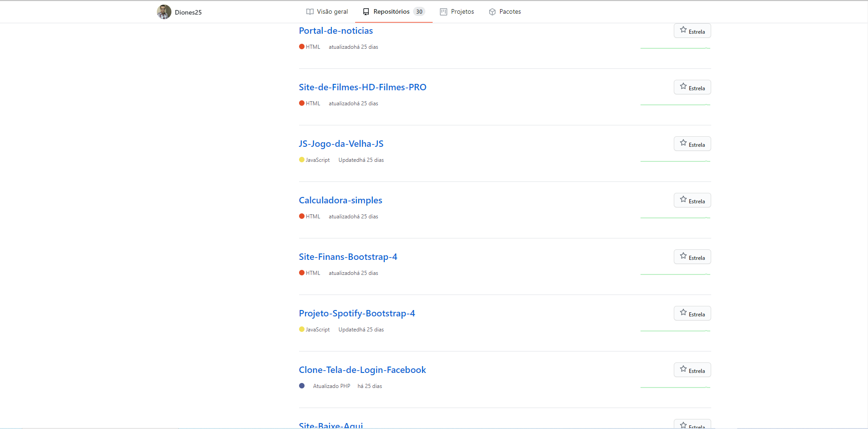Toggle Estrela on Site-Finans-Bootstrap-4
This screenshot has height=429, width=868.
(x=692, y=257)
